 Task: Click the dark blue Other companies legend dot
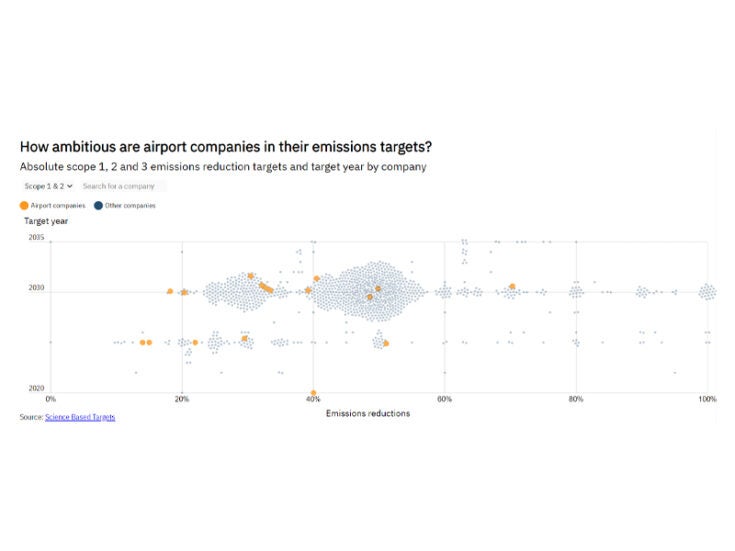[98, 205]
